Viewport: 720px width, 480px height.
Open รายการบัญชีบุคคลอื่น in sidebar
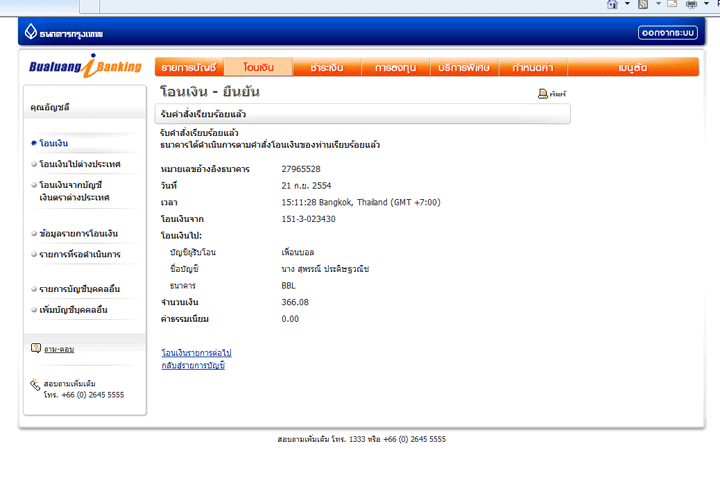click(79, 289)
